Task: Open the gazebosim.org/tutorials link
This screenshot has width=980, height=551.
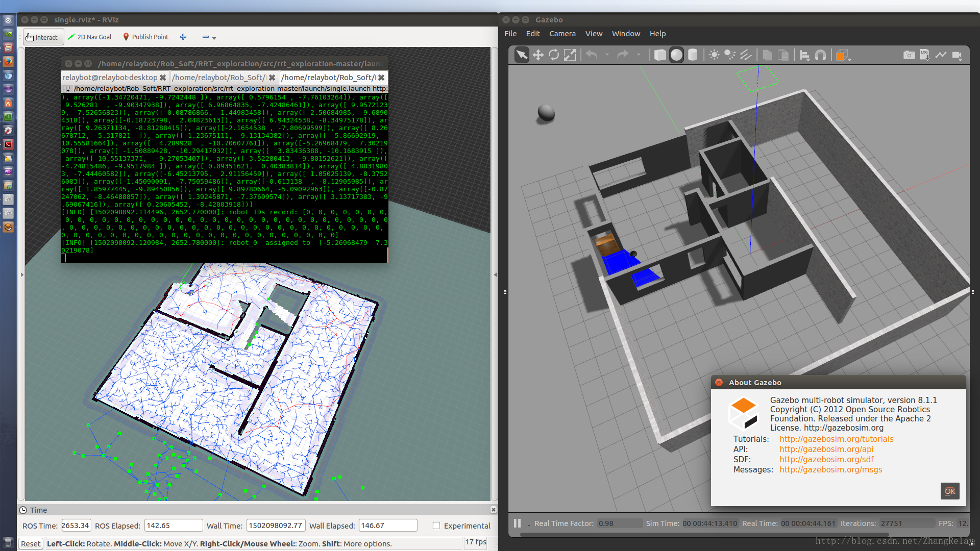Action: tap(836, 439)
